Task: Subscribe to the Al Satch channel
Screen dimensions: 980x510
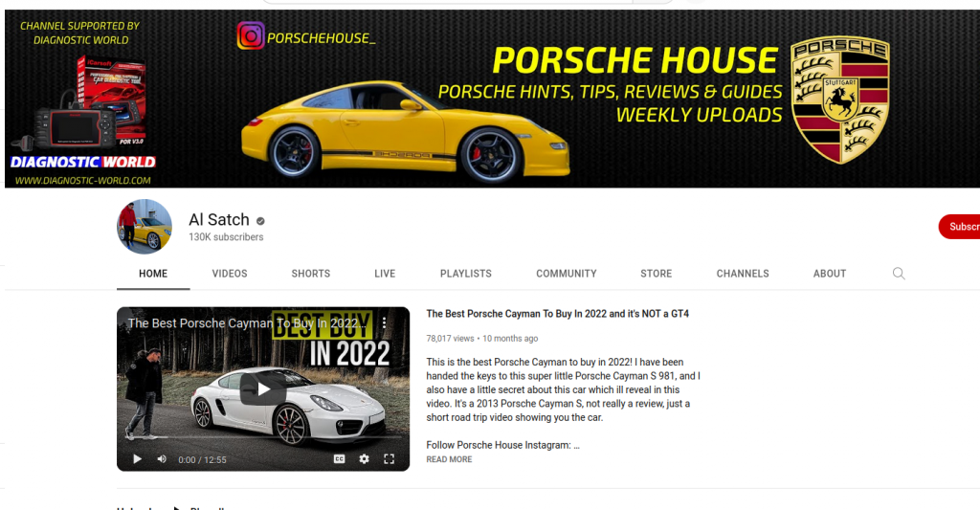Action: pyautogui.click(x=959, y=227)
